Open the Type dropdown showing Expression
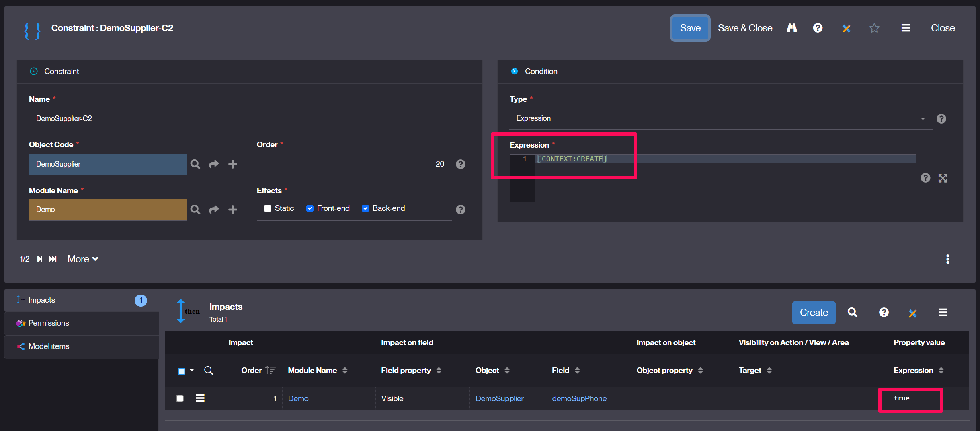This screenshot has height=431, width=980. 720,118
